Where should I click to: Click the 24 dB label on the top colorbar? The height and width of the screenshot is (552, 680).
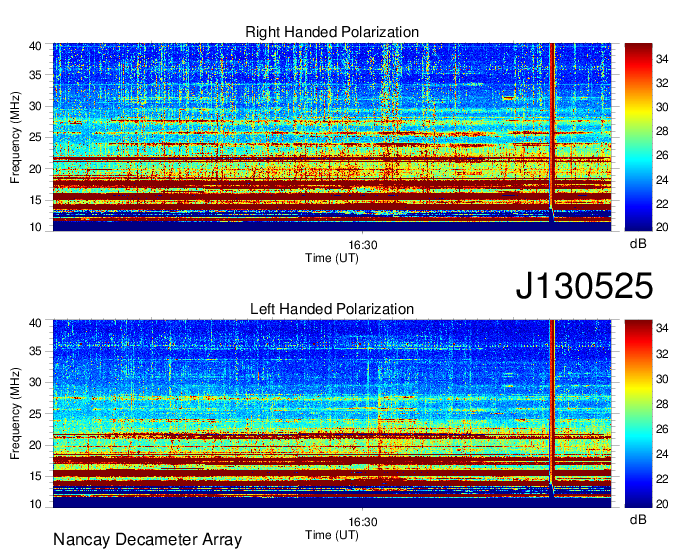(662, 180)
